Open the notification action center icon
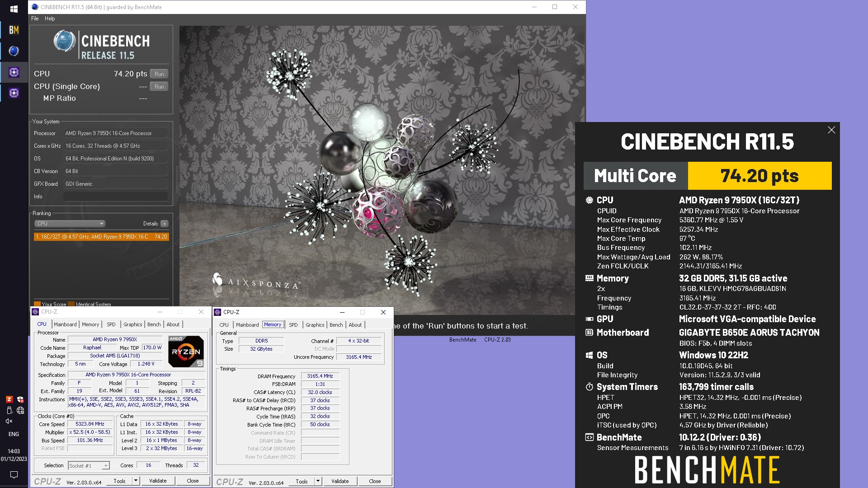 [14, 475]
